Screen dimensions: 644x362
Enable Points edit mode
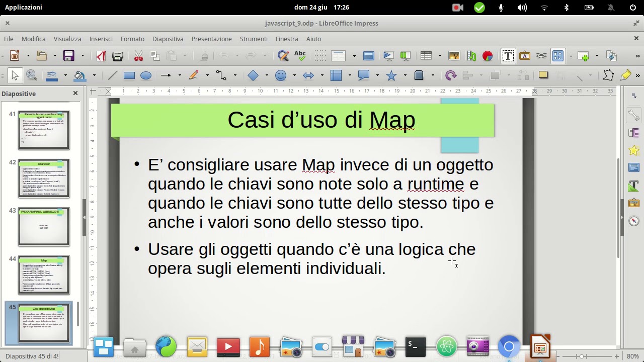608,75
